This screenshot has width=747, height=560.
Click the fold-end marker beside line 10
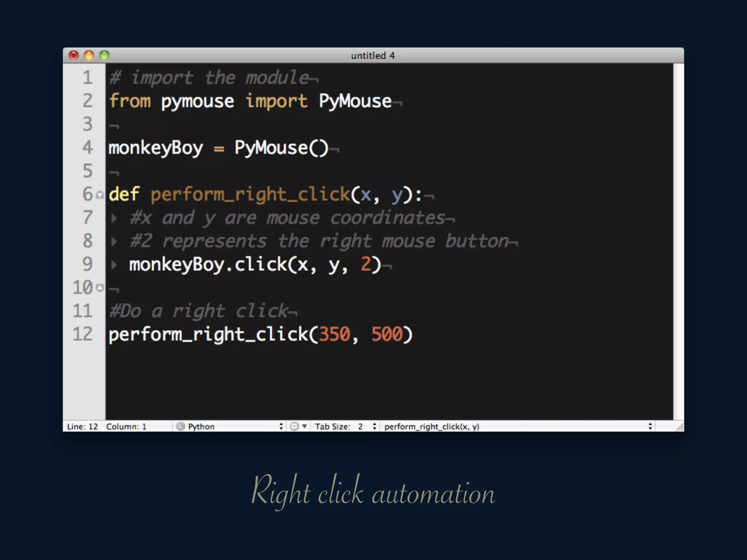[x=100, y=288]
